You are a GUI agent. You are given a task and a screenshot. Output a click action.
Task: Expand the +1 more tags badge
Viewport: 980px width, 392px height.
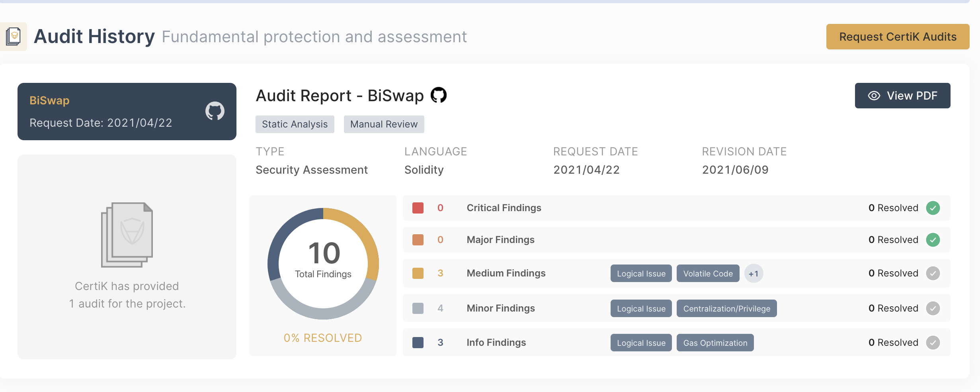(x=754, y=273)
